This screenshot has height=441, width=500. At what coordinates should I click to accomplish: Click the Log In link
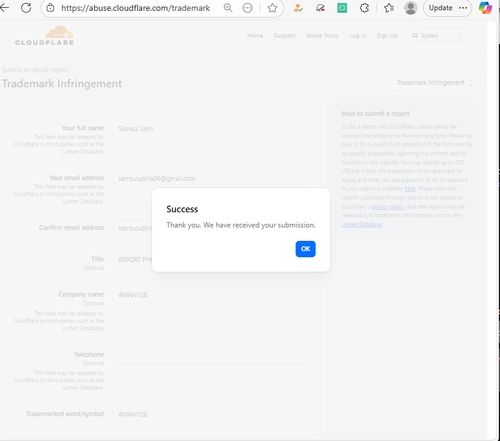click(358, 36)
